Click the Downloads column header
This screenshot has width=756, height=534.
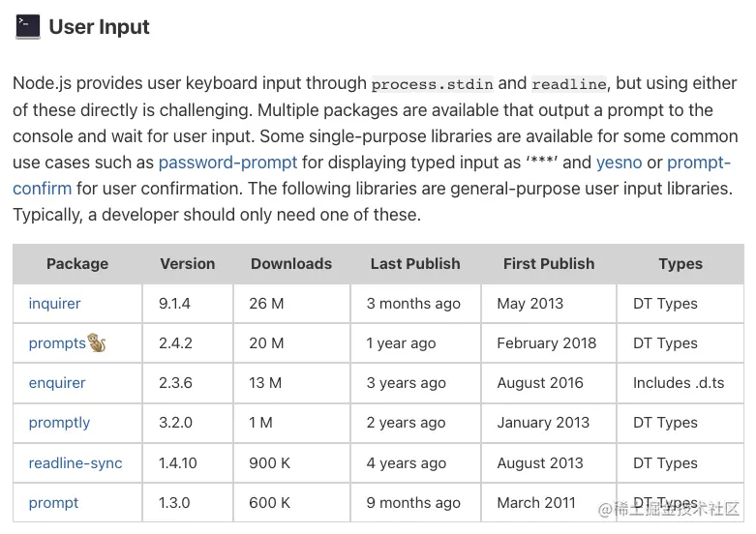tap(291, 264)
